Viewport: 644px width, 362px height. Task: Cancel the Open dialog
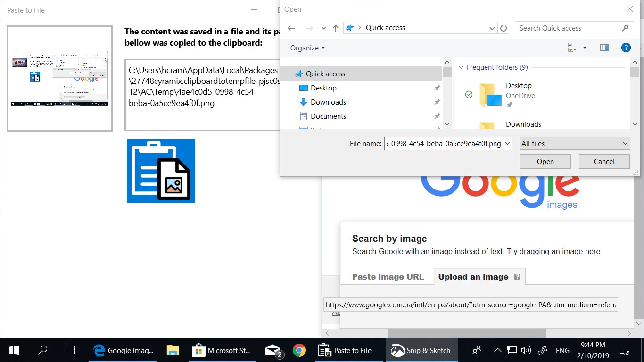click(604, 162)
